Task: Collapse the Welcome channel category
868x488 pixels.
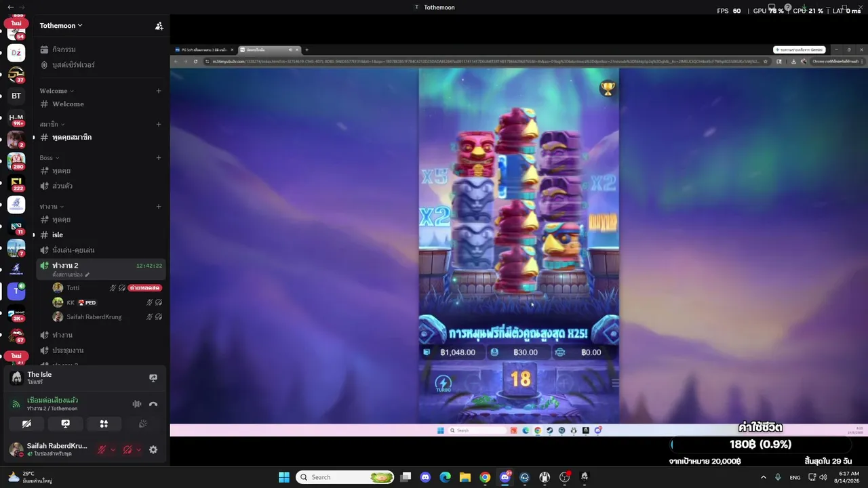Action: click(56, 91)
